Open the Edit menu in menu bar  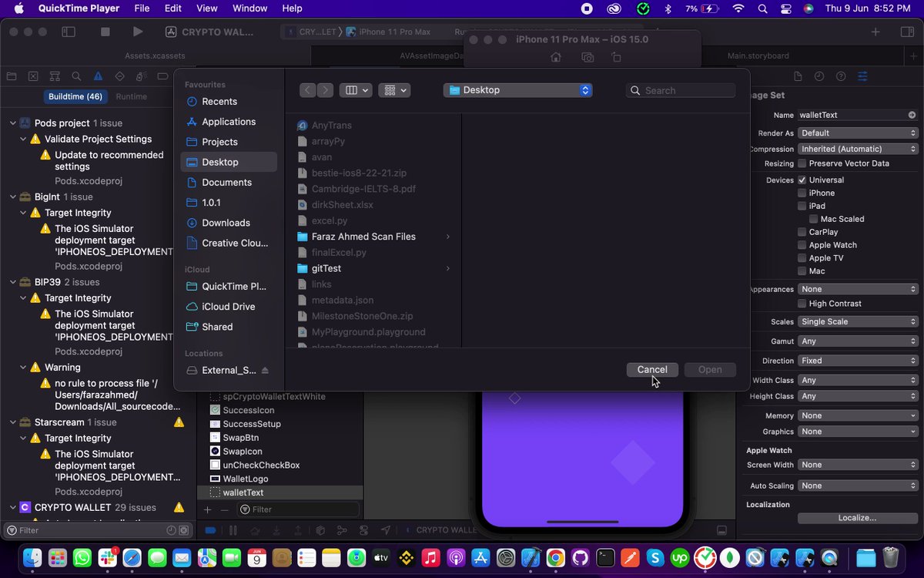point(172,8)
